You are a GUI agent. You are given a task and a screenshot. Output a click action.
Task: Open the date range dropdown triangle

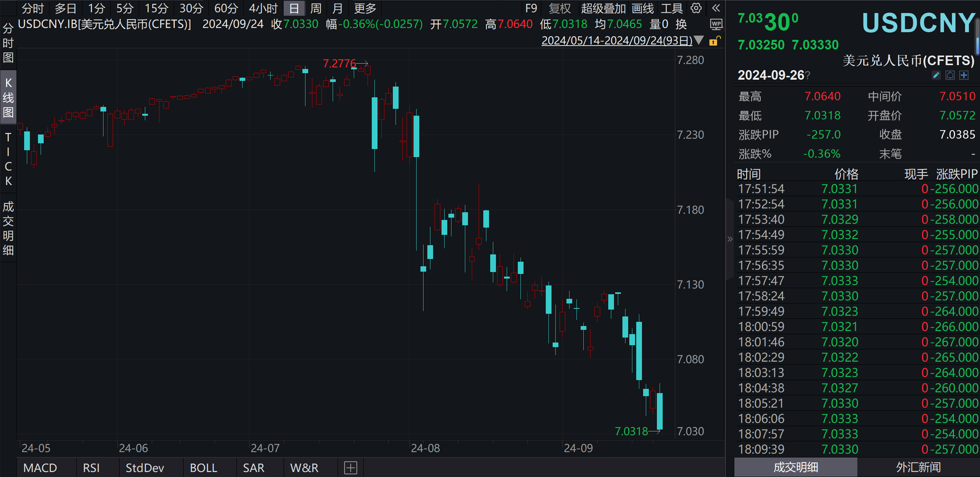(699, 40)
